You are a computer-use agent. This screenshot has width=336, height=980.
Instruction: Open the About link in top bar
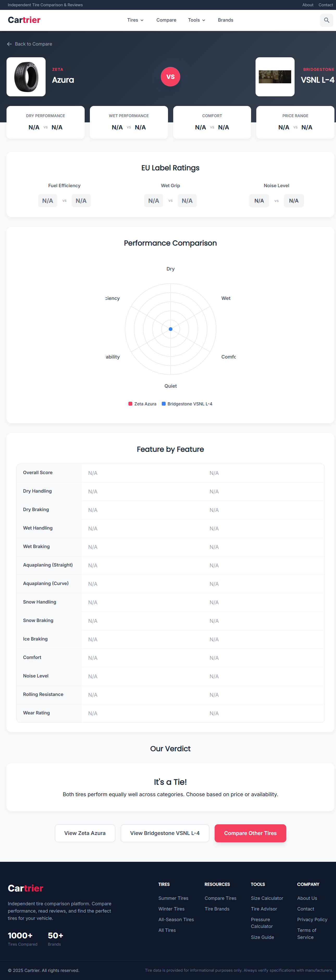pyautogui.click(x=308, y=5)
